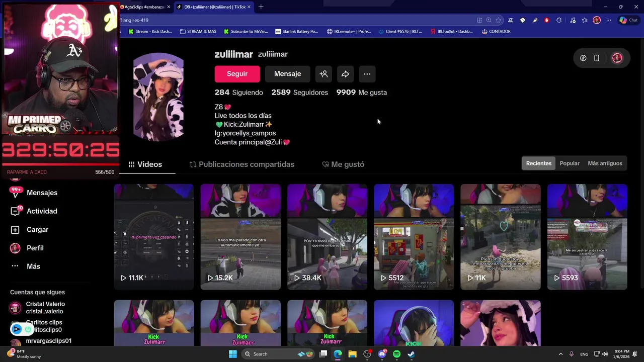The width and height of the screenshot is (644, 362).
Task: Open the browser extensions puzzle icon
Action: 559,20
